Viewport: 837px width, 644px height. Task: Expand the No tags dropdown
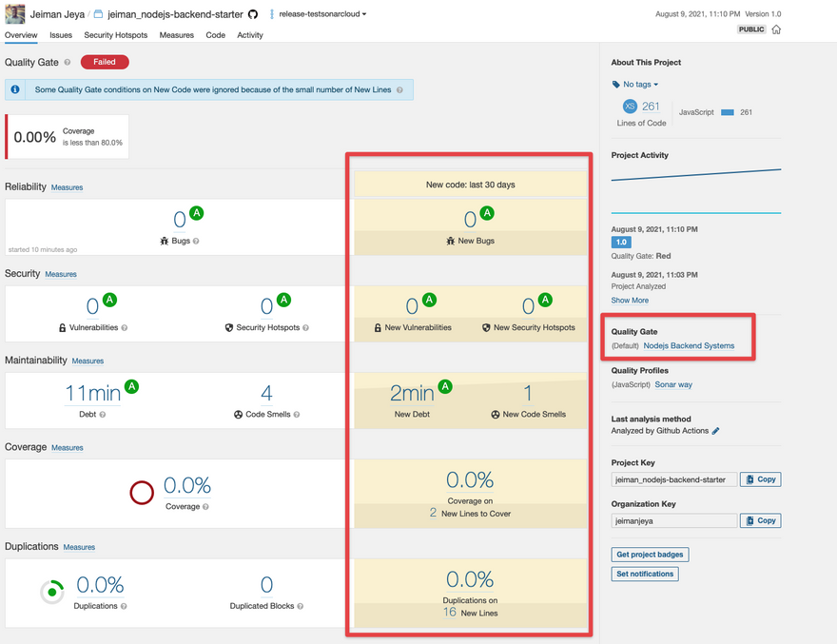tap(636, 85)
